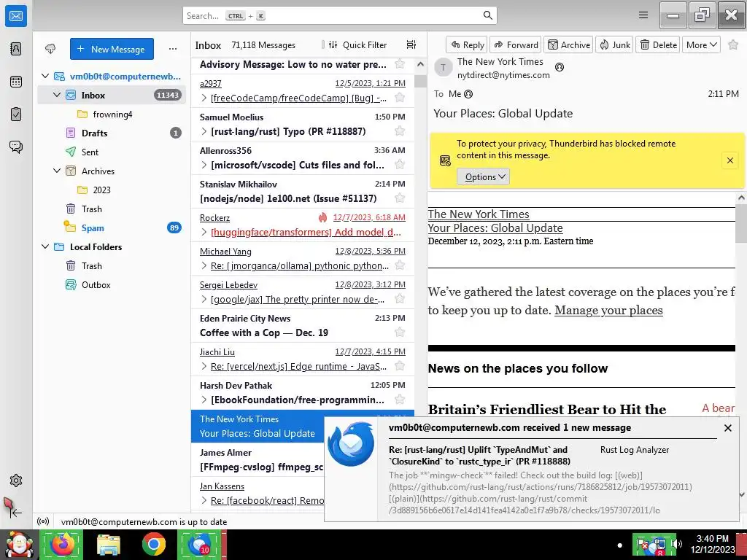747x560 pixels.
Task: Star the Coffee with a Cop message
Action: point(400,332)
